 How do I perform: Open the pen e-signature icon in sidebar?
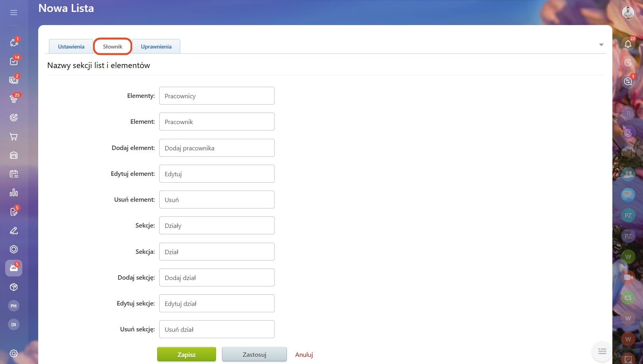(x=14, y=230)
